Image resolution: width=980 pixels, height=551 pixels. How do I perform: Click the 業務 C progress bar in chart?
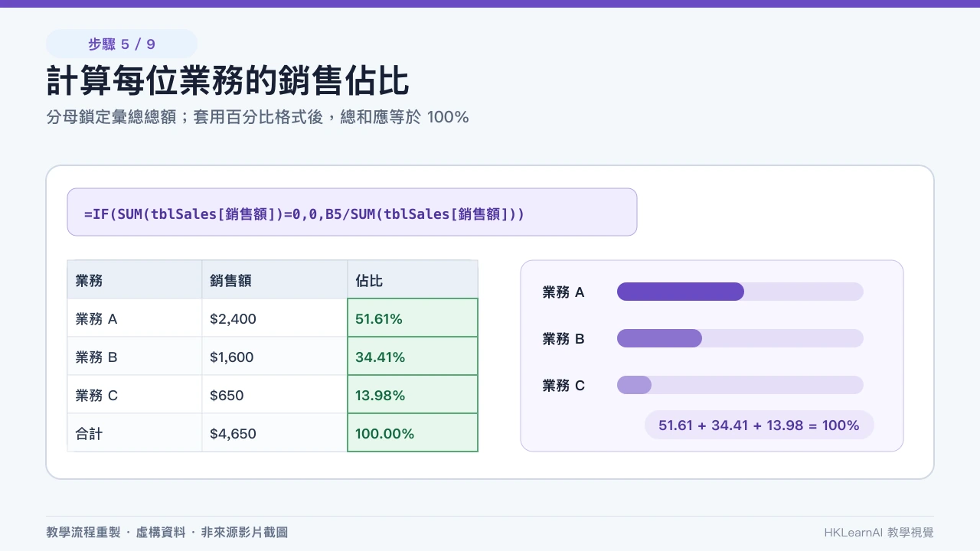tap(740, 385)
